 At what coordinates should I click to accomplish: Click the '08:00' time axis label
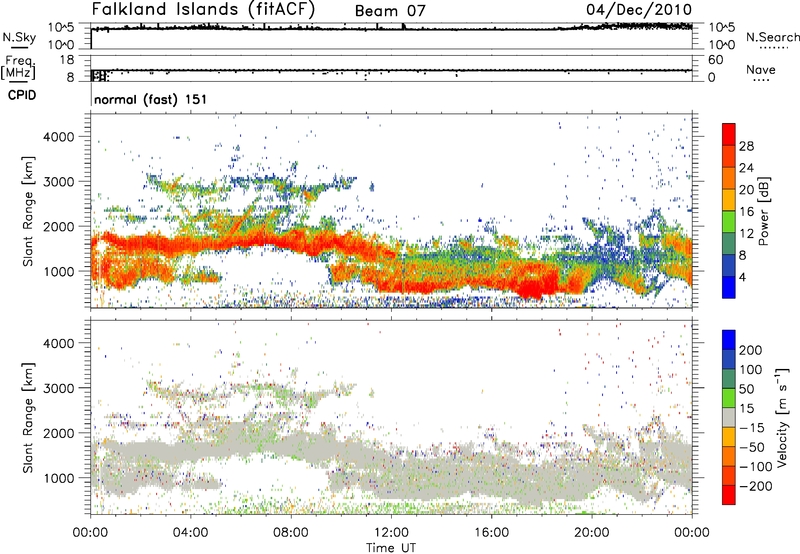click(x=290, y=533)
